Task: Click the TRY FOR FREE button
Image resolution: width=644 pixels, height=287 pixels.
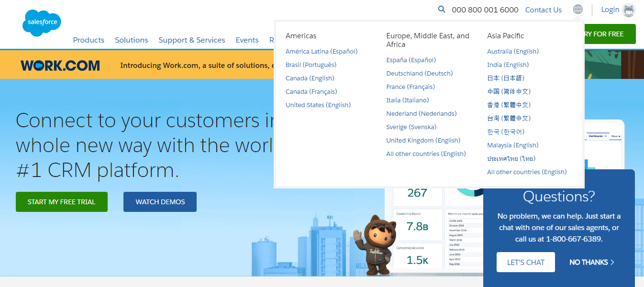Action: pyautogui.click(x=609, y=34)
